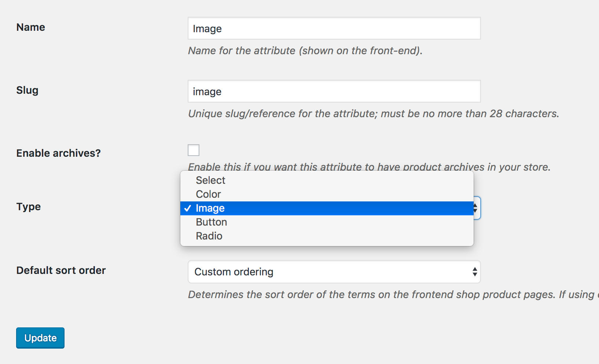Click the Slug field label

tap(27, 90)
